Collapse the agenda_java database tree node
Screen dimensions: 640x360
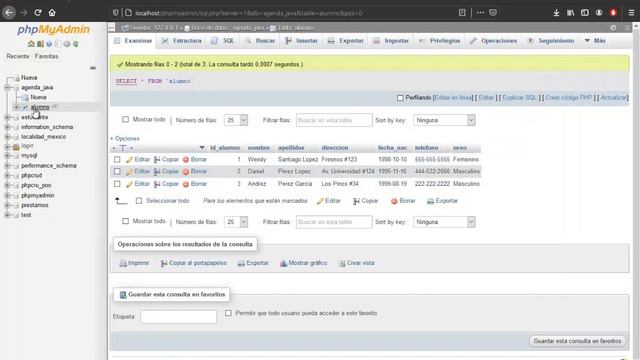(x=7, y=87)
